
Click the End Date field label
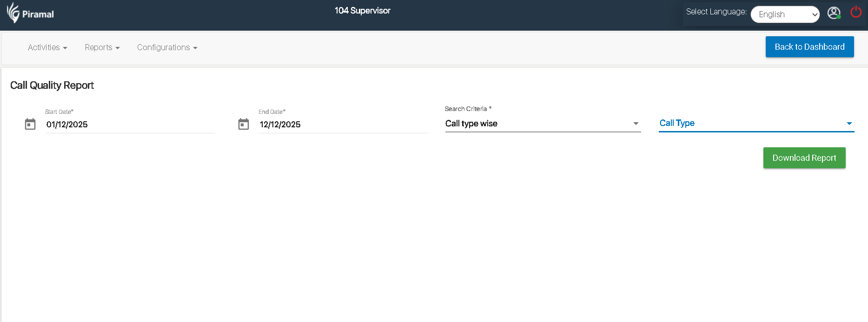click(272, 112)
